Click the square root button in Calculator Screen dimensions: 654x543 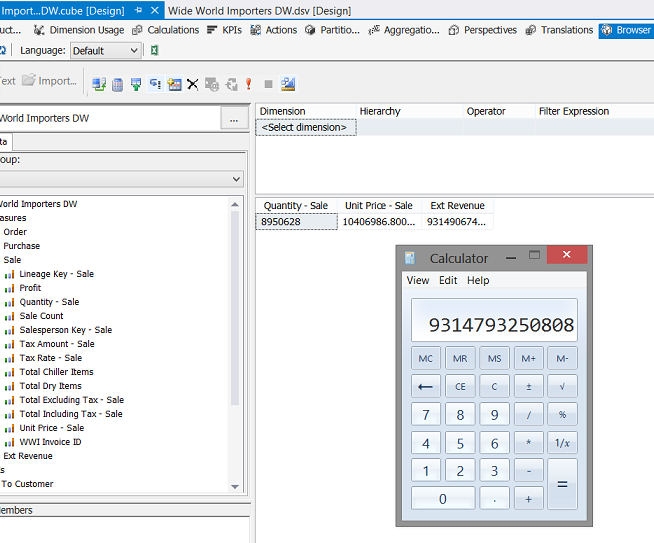click(x=562, y=386)
